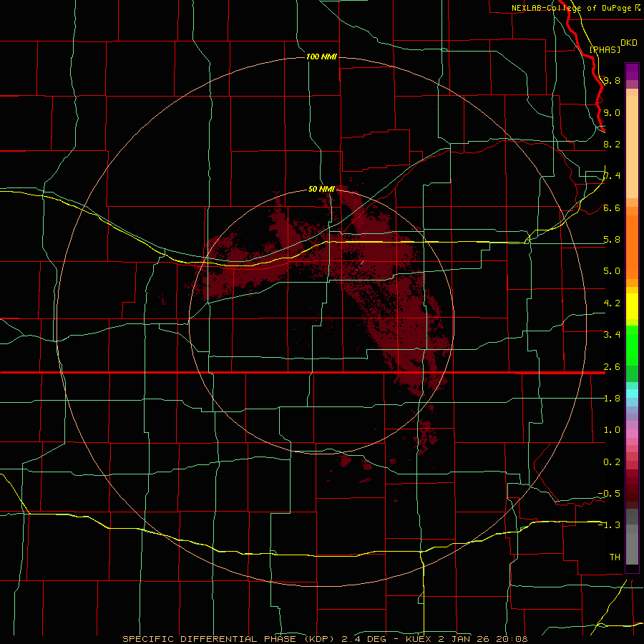Click the 2 JAN 26 date in the caption

(x=464, y=639)
